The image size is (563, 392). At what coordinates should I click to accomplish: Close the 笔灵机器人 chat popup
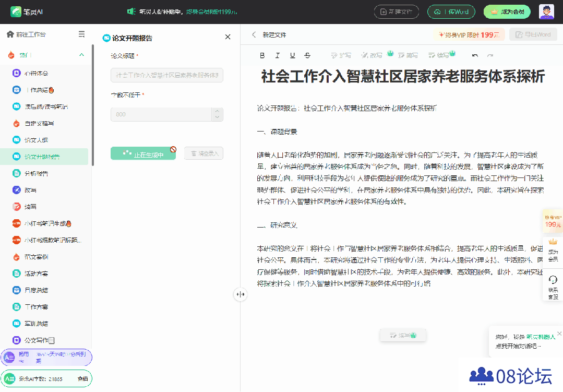559,334
